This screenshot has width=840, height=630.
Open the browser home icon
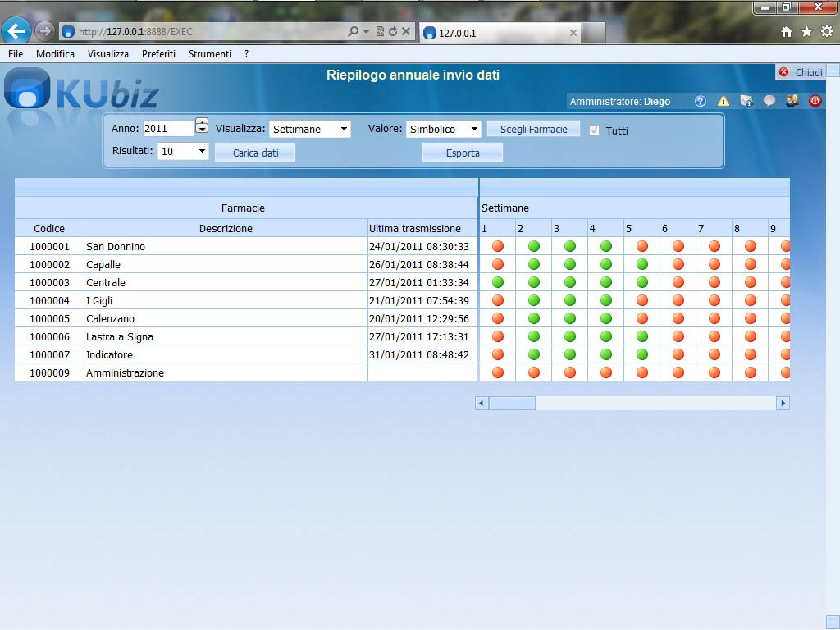coord(786,32)
